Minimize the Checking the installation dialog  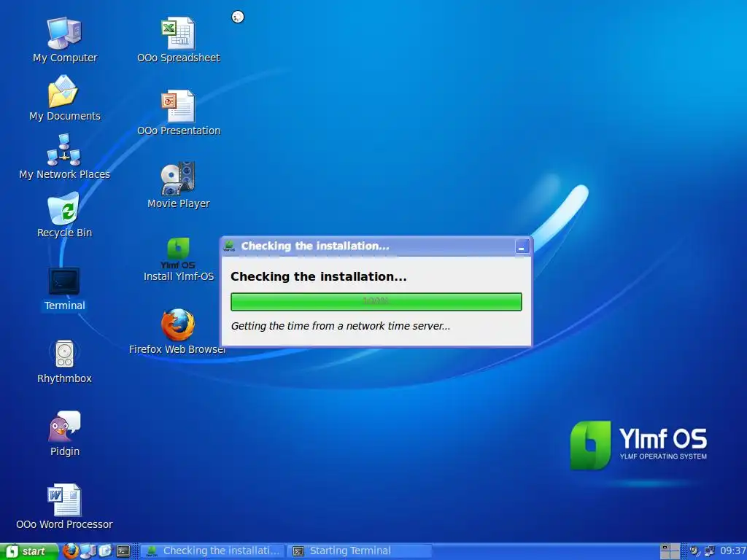click(x=522, y=246)
